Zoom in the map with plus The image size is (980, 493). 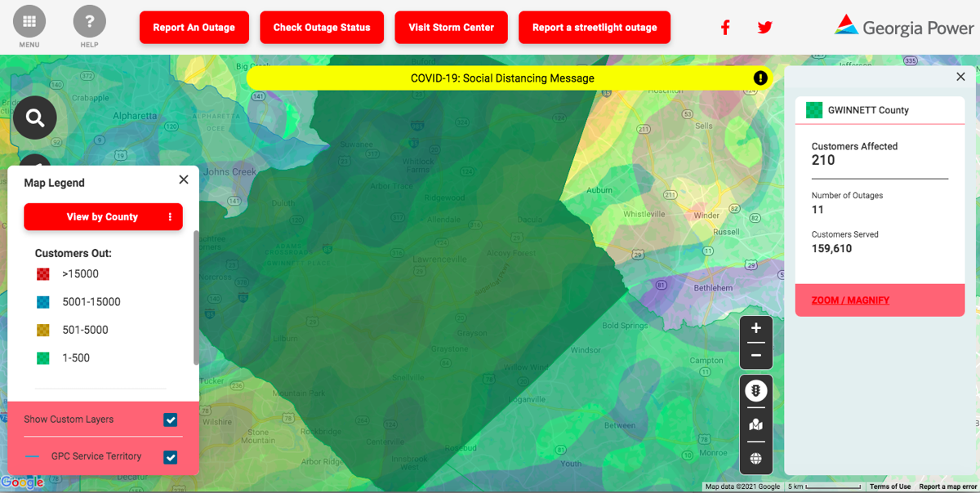[x=756, y=328]
